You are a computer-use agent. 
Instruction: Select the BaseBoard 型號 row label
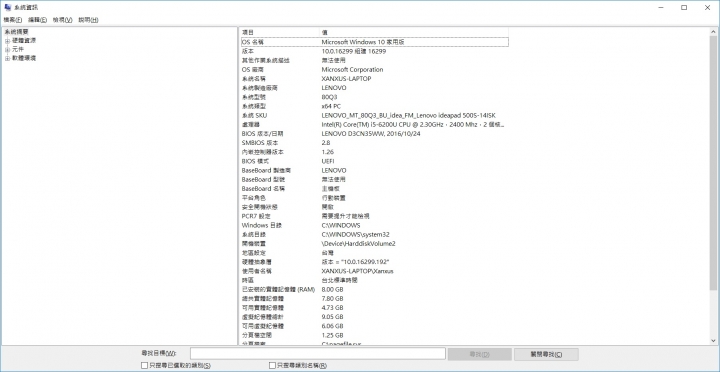pos(263,180)
